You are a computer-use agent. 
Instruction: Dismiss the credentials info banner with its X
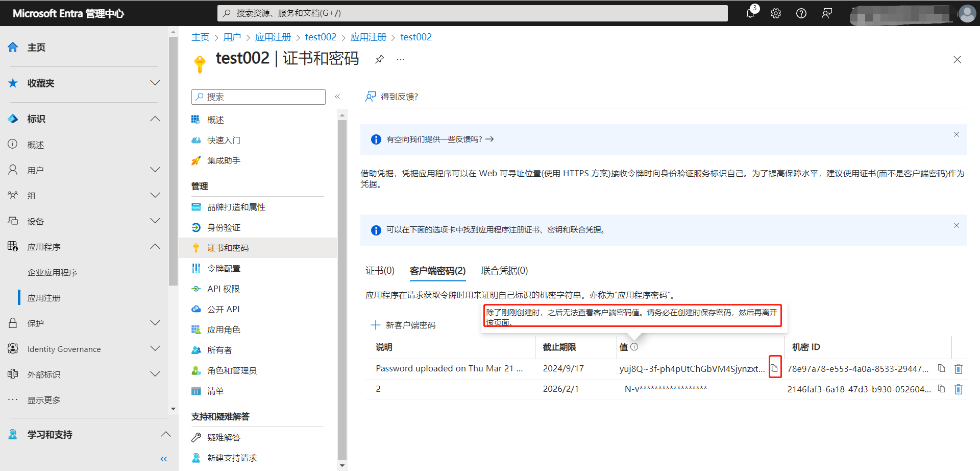tap(957, 225)
